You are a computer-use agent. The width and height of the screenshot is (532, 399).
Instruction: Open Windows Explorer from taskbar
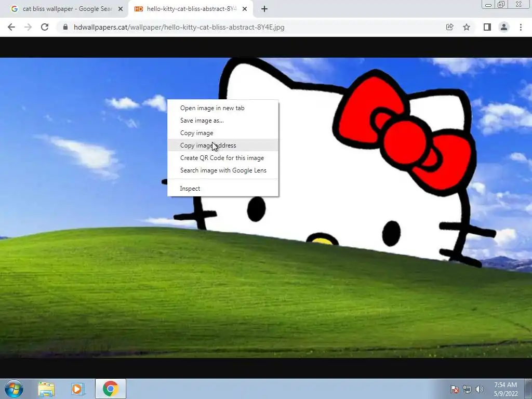(46, 389)
